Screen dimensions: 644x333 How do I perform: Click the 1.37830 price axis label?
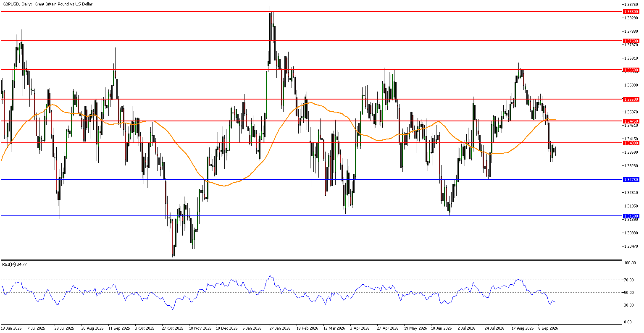coord(631,31)
